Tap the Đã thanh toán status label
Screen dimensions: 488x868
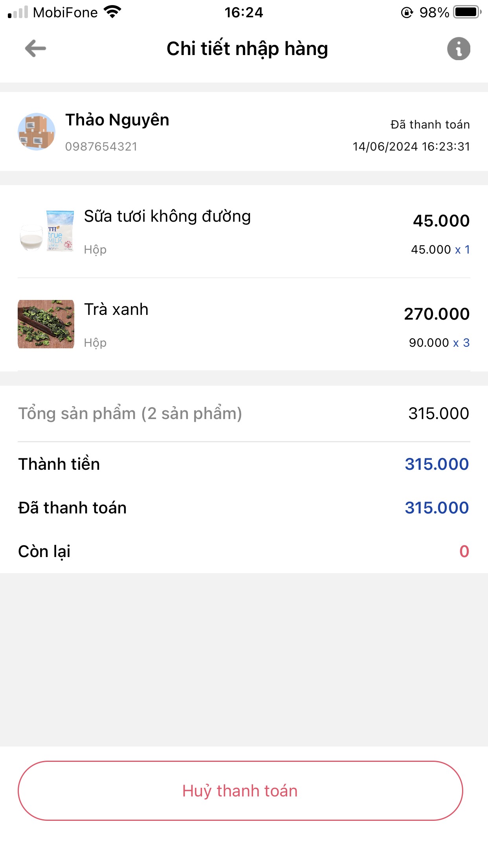(430, 125)
